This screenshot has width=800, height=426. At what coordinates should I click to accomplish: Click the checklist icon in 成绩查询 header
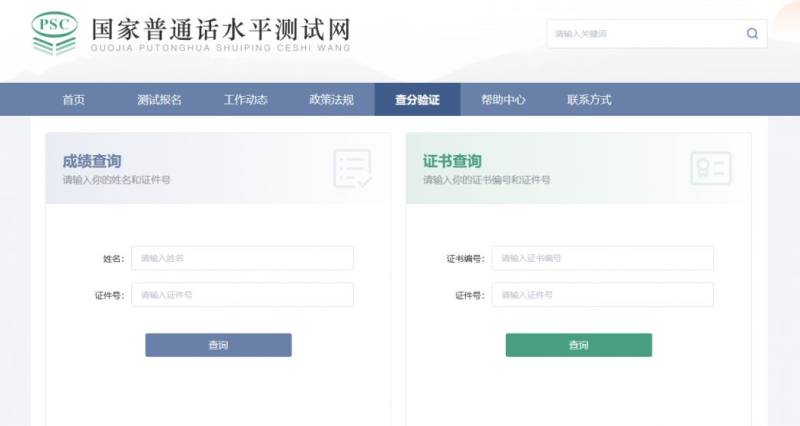(353, 168)
